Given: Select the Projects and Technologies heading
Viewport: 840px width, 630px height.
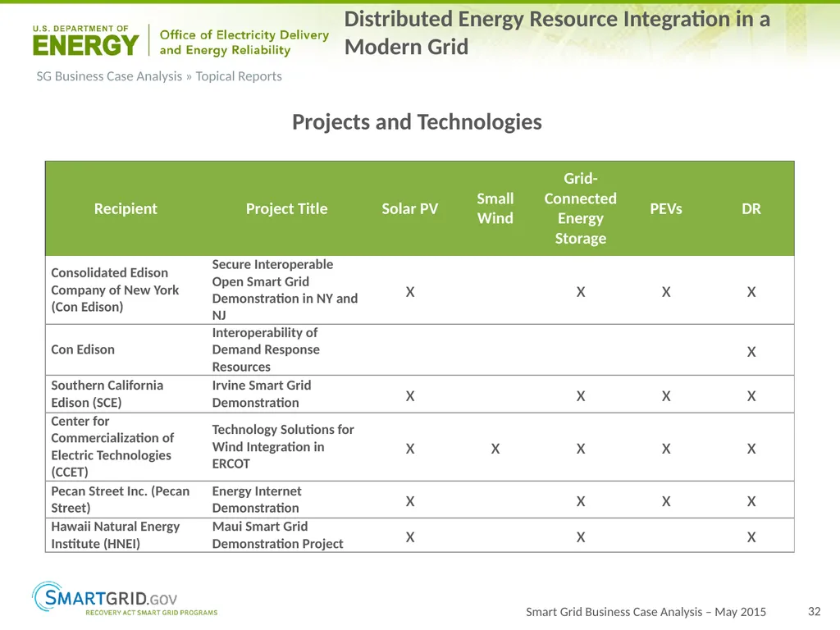Looking at the screenshot, I should [417, 122].
